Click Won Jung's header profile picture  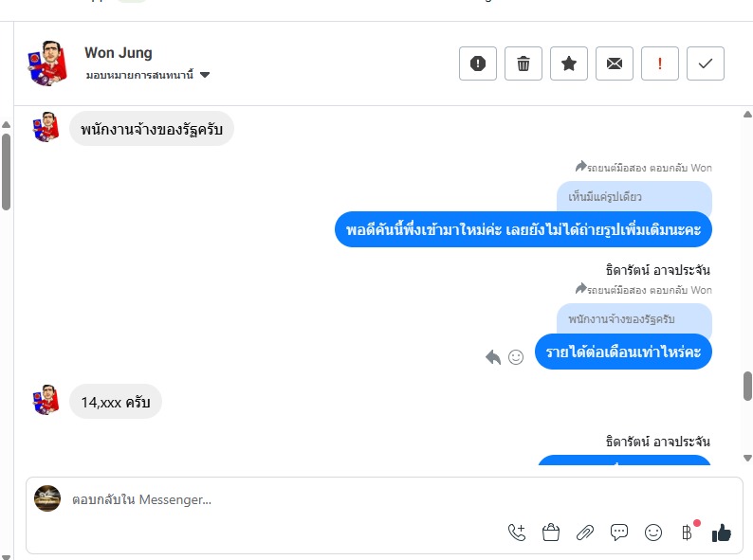click(46, 63)
